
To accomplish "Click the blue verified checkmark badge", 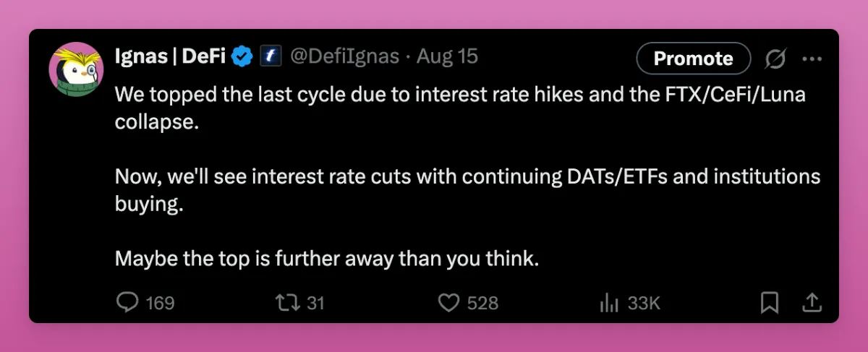I will click(242, 58).
